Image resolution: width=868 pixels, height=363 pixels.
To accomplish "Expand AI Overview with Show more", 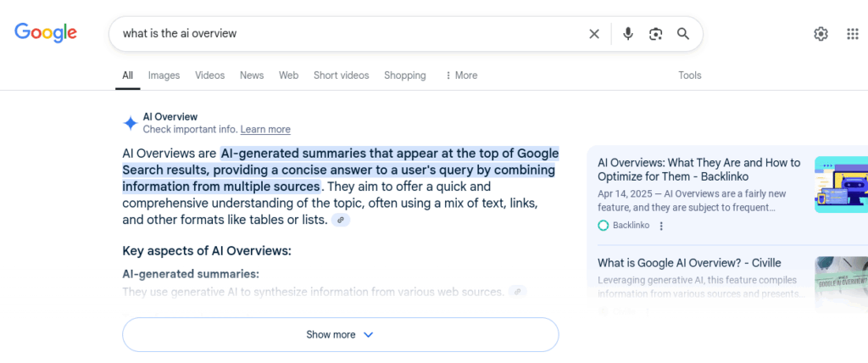I will pyautogui.click(x=340, y=334).
